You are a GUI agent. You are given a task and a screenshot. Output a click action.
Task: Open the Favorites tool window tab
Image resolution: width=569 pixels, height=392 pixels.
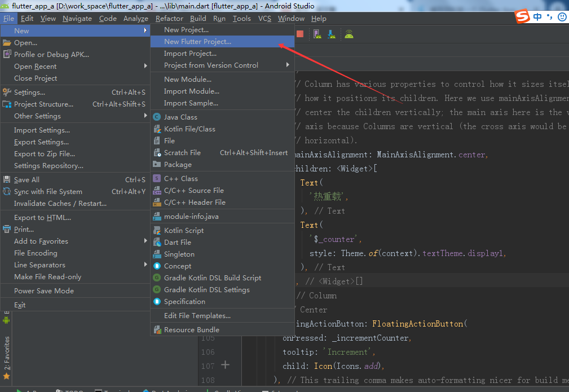(x=7, y=358)
